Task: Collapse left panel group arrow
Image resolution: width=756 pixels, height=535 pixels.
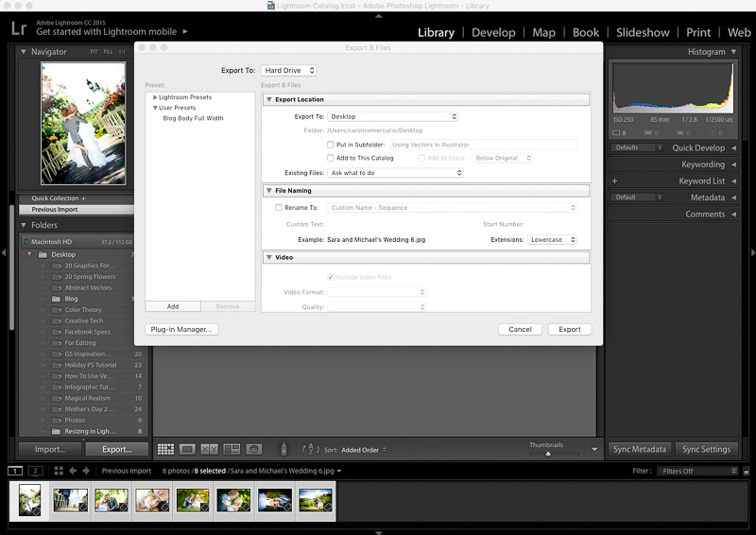Action: 4,252
